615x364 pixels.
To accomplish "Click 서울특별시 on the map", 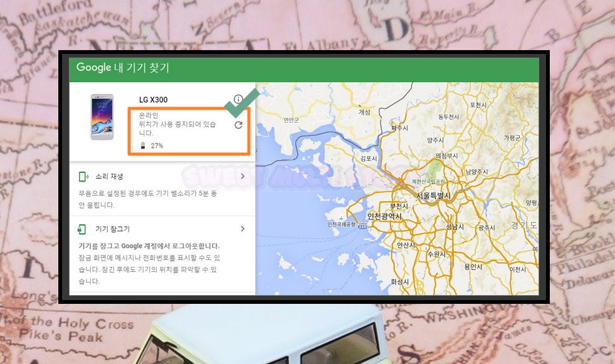I will [x=433, y=195].
